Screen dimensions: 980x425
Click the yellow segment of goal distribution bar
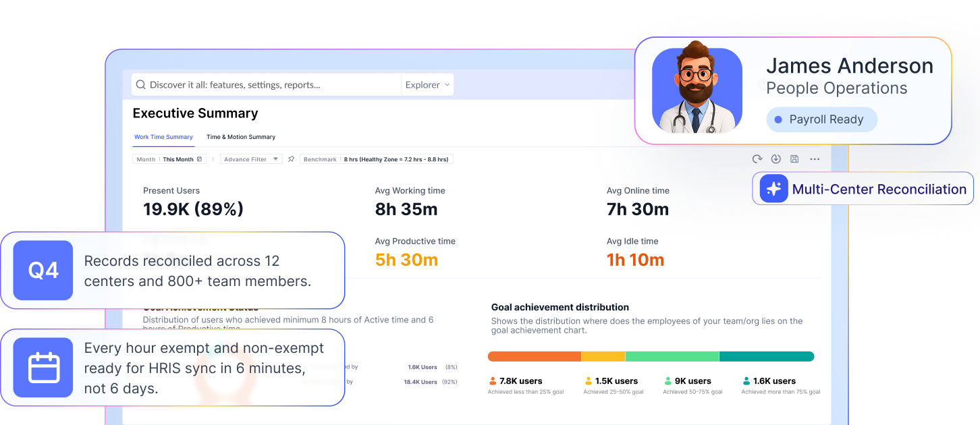603,356
